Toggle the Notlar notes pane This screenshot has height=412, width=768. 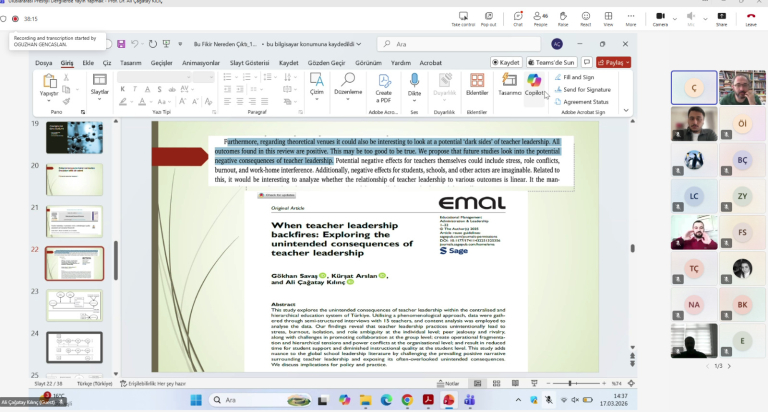coord(448,383)
